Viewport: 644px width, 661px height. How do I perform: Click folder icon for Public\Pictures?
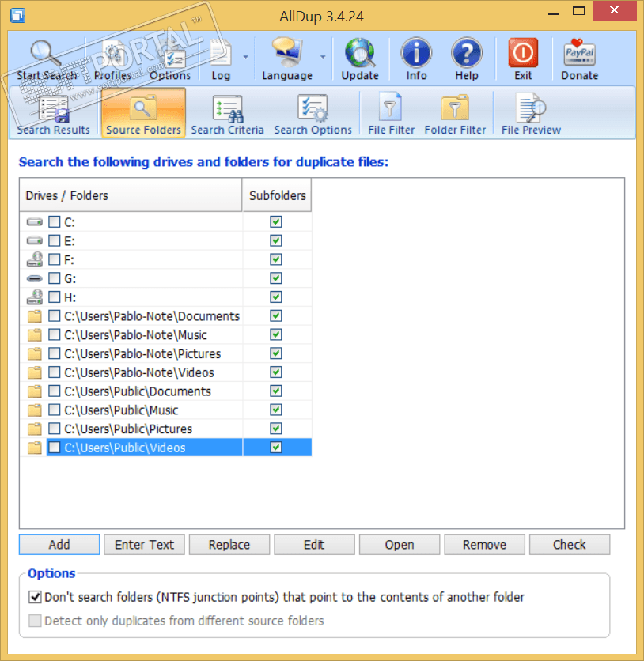click(35, 429)
